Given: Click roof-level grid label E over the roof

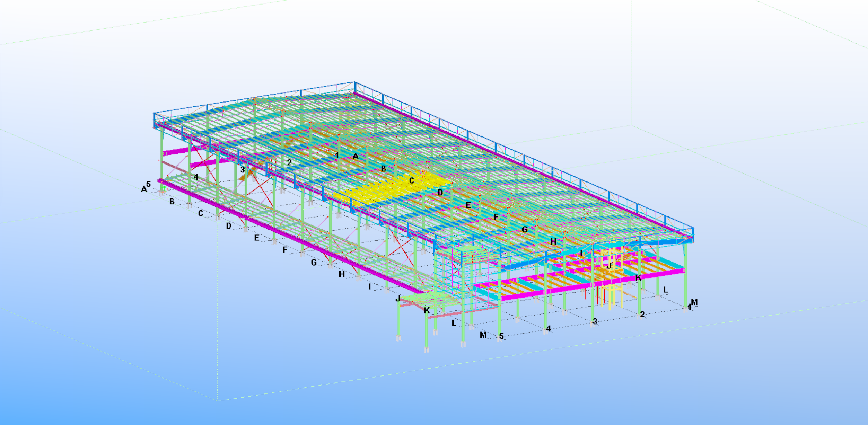Looking at the screenshot, I should [468, 205].
